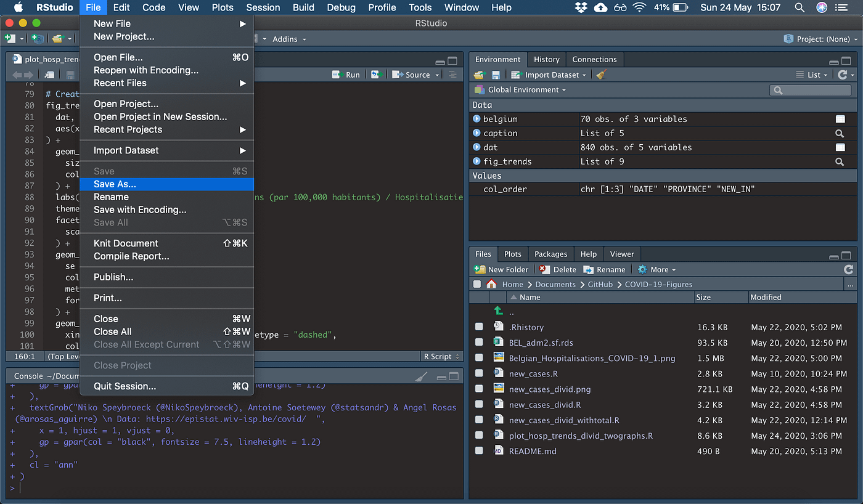Click the create new project icon in toolbar
Image resolution: width=863 pixels, height=504 pixels.
coord(38,39)
